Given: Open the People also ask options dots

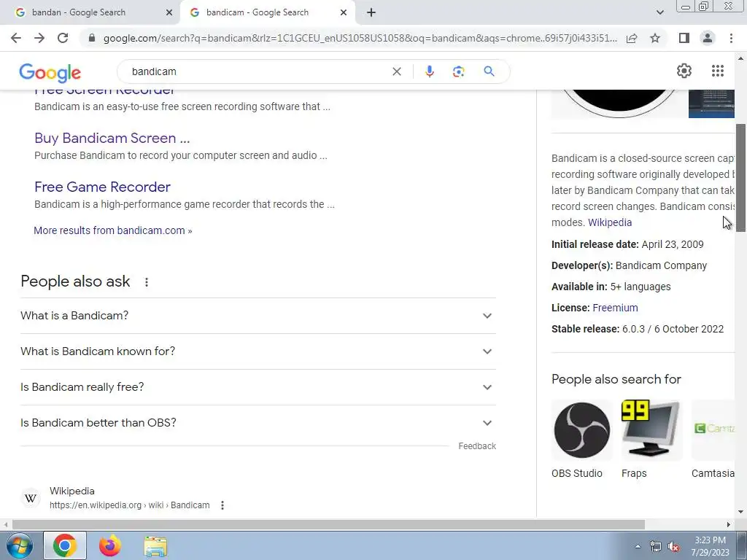Looking at the screenshot, I should coord(147,282).
